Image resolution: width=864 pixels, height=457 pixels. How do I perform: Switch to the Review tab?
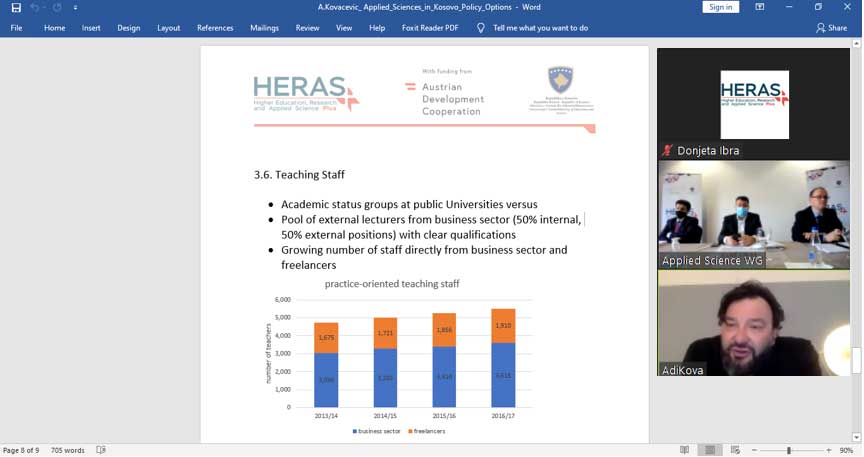(307, 28)
